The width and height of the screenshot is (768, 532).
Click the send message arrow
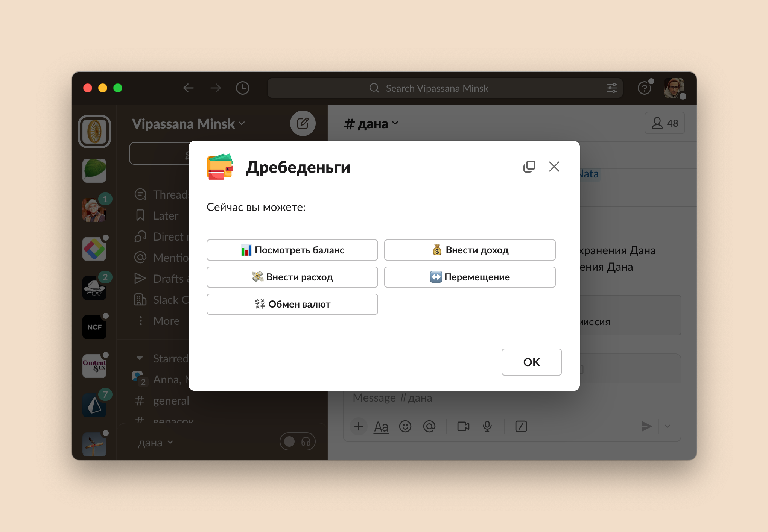click(646, 426)
